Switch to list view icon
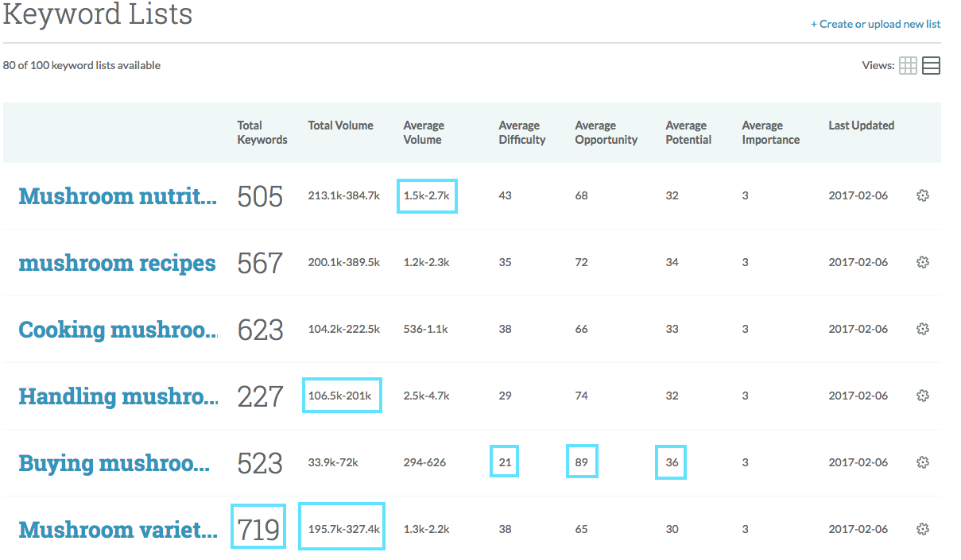This screenshot has width=961, height=560. pyautogui.click(x=931, y=66)
